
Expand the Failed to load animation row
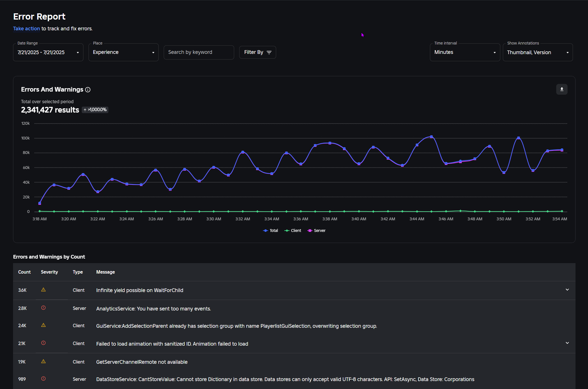pos(567,343)
